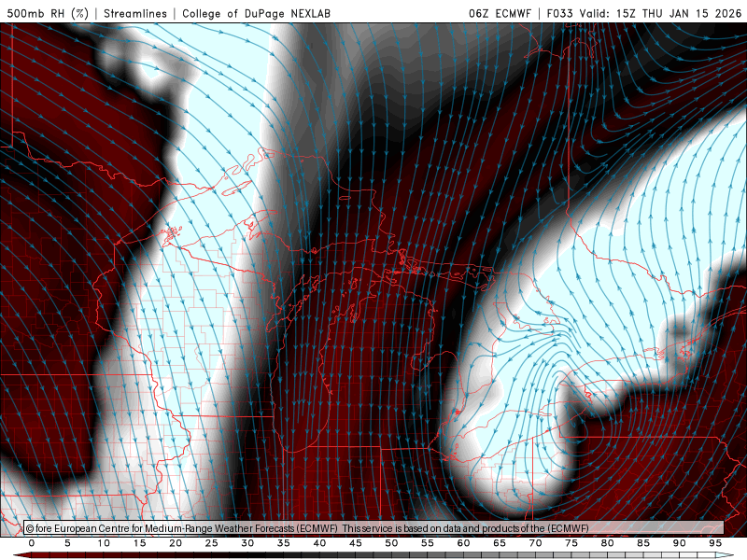Select the "75" legend value

(x=571, y=543)
